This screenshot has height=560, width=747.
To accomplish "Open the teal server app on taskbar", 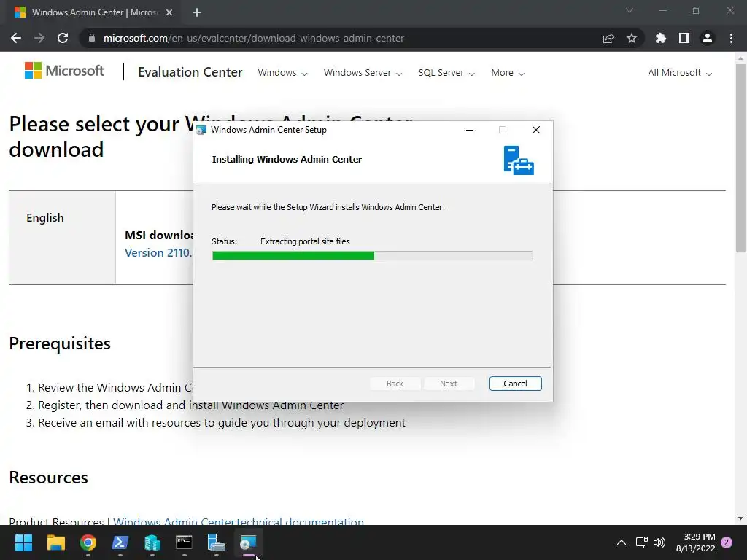I will coord(152,542).
